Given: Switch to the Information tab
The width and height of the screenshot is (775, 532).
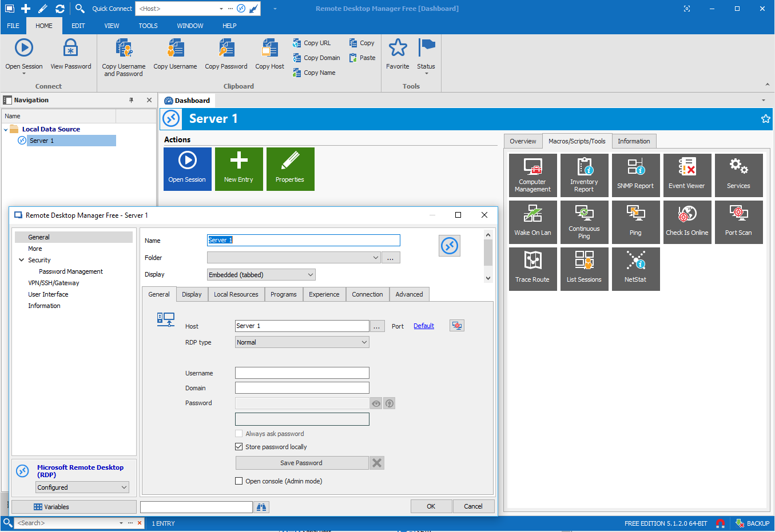Looking at the screenshot, I should click(634, 141).
